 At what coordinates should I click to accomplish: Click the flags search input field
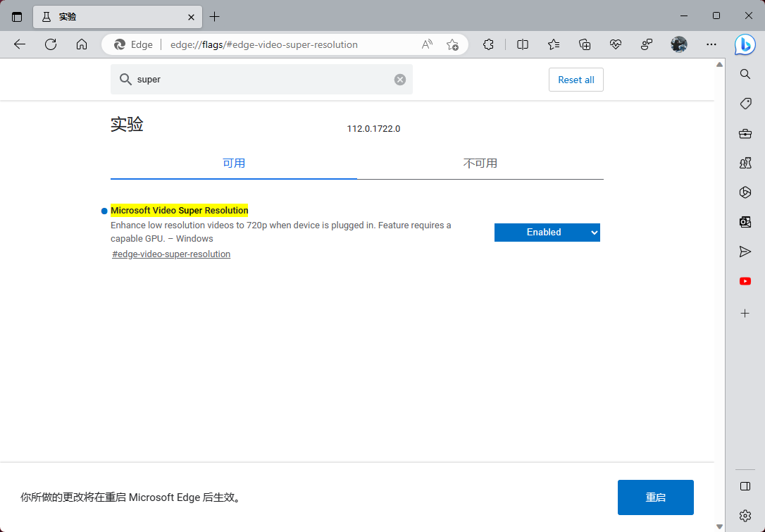[261, 80]
